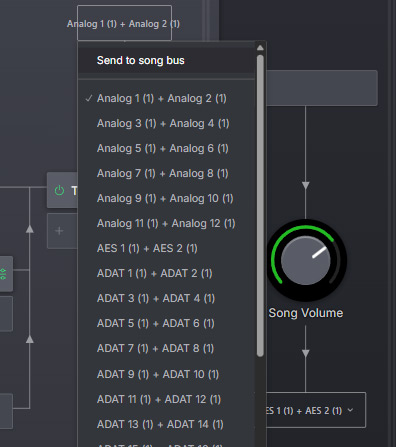
Task: Choose ADAT 13 (1) + ADAT 14 (1)
Action: [166, 424]
